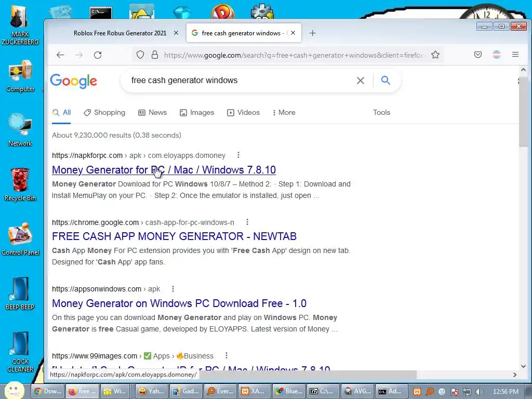Go back with the browser back arrow
The width and height of the screenshot is (532, 399).
point(60,55)
